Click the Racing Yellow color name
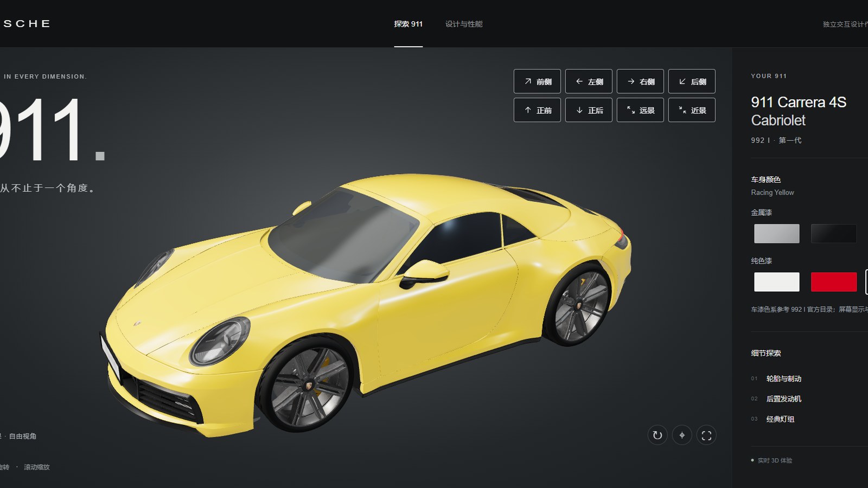The image size is (868, 488). click(772, 192)
